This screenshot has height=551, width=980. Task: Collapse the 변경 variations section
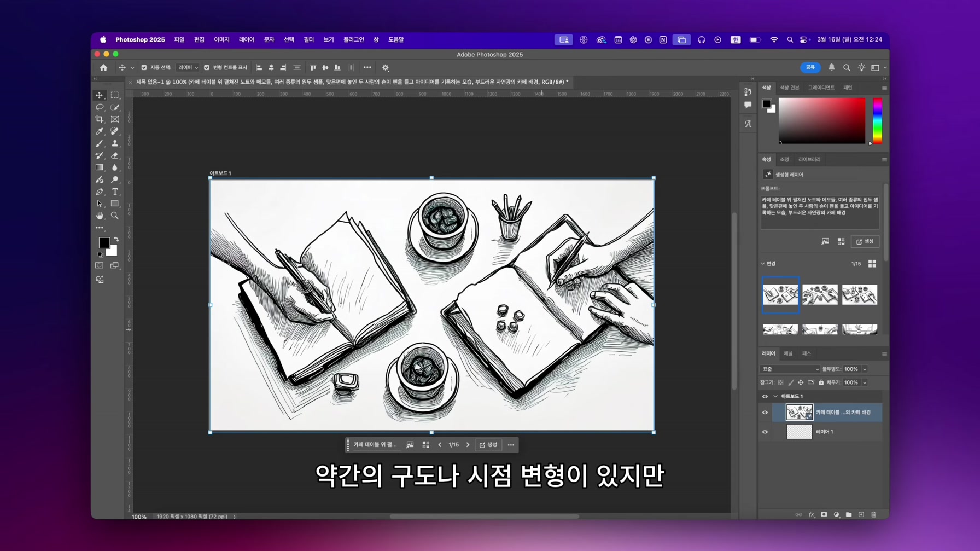763,264
